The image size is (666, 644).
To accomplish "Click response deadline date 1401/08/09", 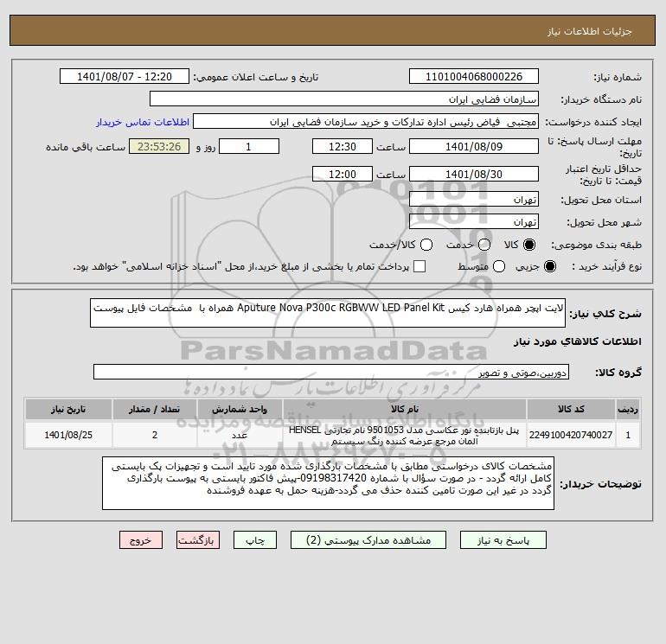I will [x=474, y=146].
